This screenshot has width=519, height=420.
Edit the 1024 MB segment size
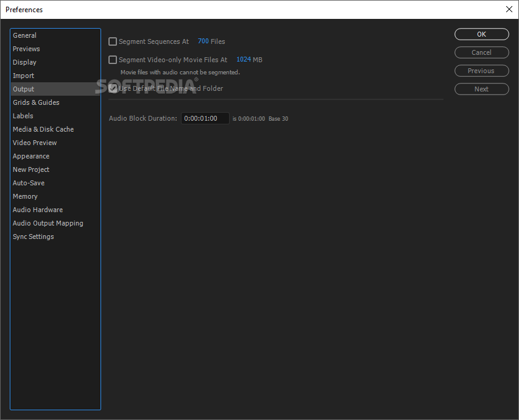(x=244, y=59)
